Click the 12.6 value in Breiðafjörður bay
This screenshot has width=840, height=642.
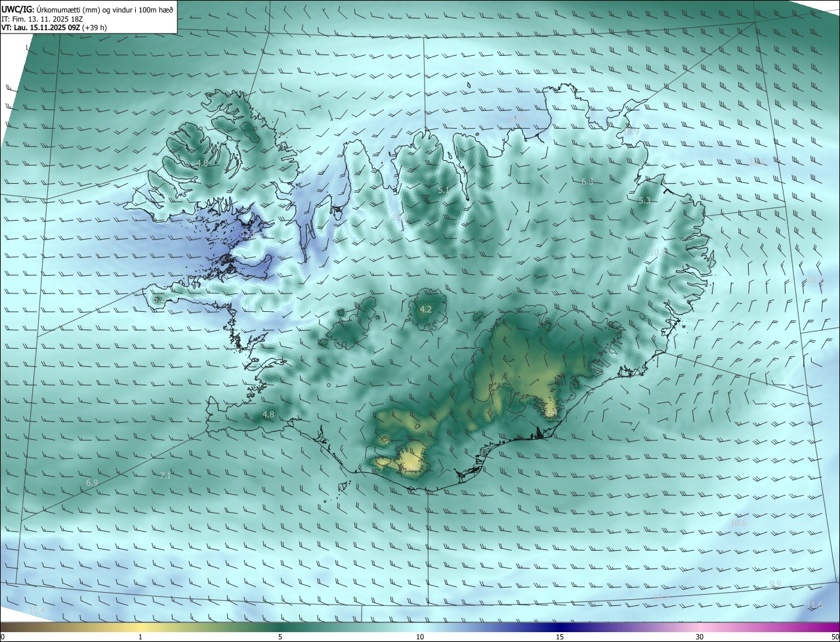[x=248, y=234]
